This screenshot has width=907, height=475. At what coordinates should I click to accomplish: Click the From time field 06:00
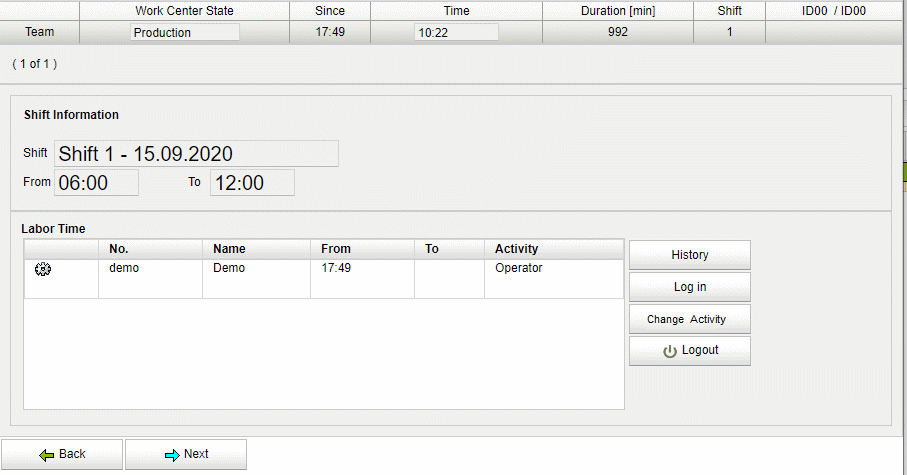[96, 183]
